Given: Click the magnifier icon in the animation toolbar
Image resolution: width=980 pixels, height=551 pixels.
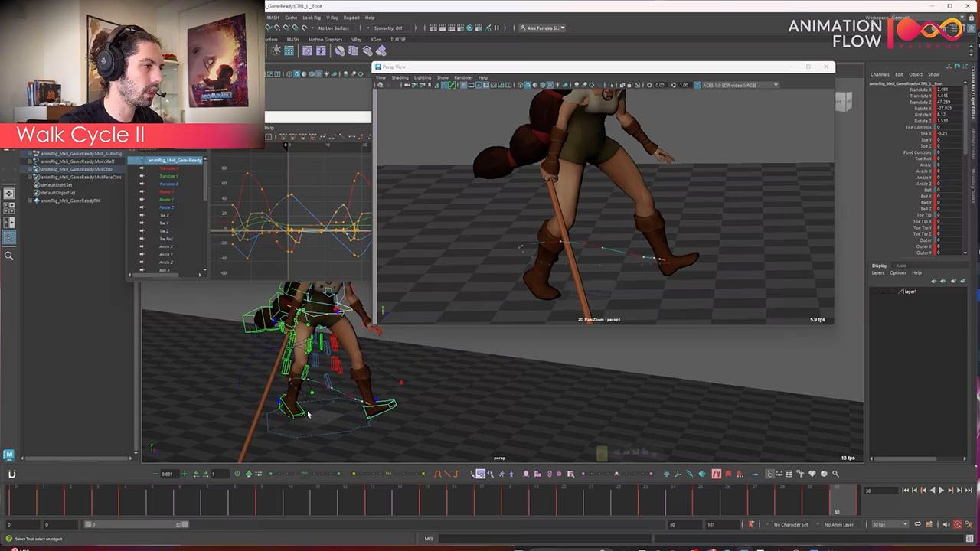Looking at the screenshot, I should coord(835,474).
